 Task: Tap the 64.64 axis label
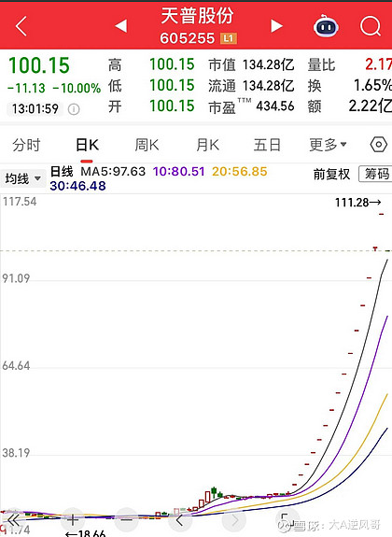click(16, 366)
